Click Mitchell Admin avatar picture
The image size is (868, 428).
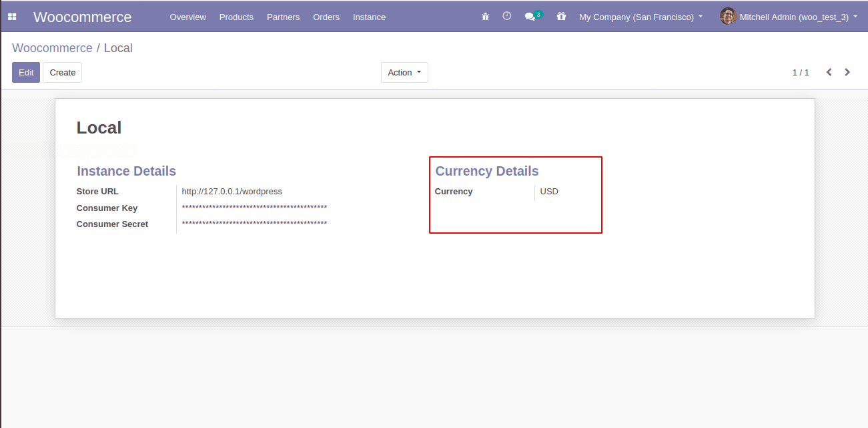[x=728, y=17]
